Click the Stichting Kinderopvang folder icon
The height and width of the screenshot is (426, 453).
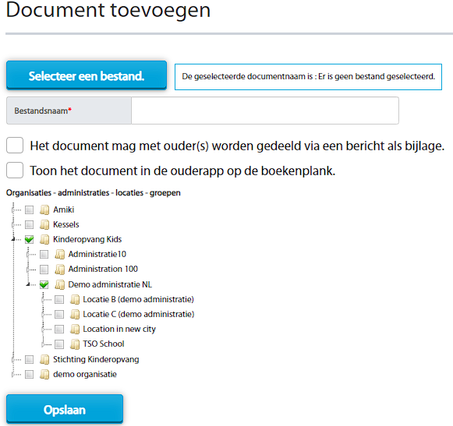44,359
